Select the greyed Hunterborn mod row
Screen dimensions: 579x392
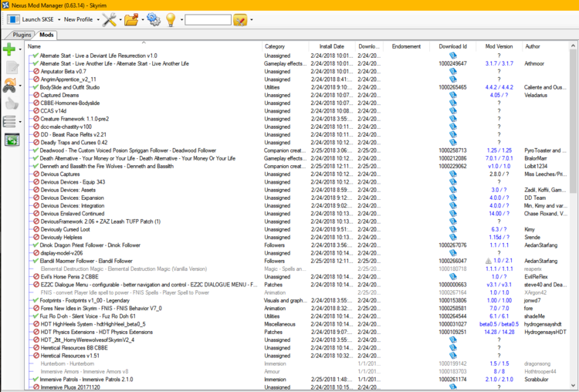pos(298,363)
